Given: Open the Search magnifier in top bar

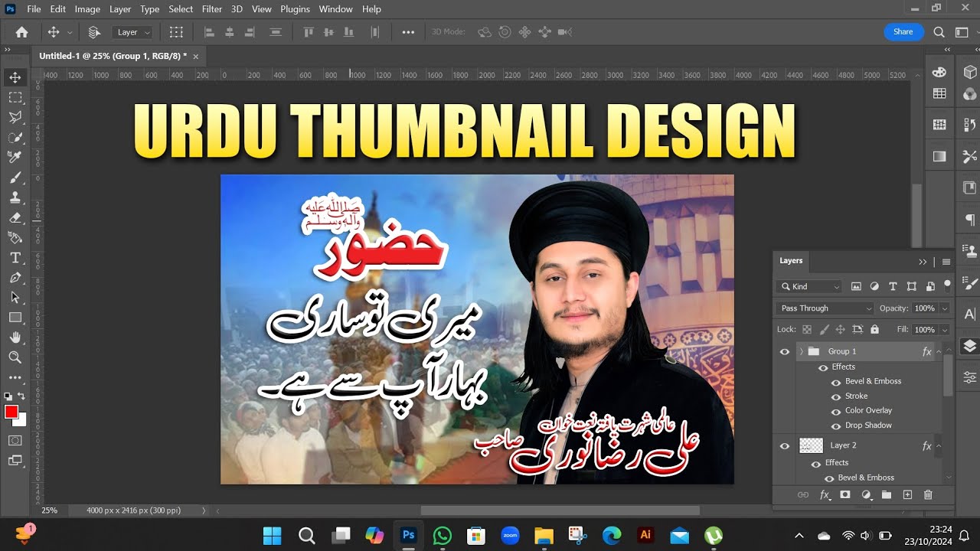Looking at the screenshot, I should pos(939,32).
